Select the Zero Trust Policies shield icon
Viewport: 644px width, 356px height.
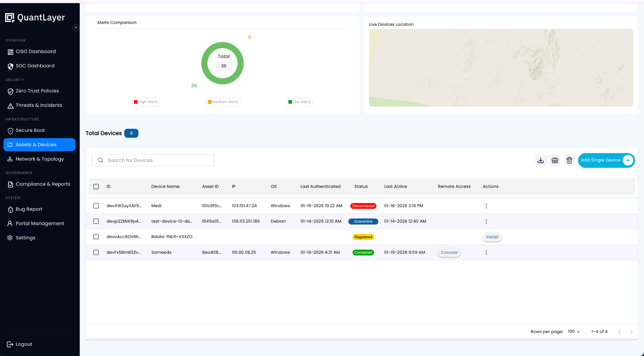pos(10,91)
